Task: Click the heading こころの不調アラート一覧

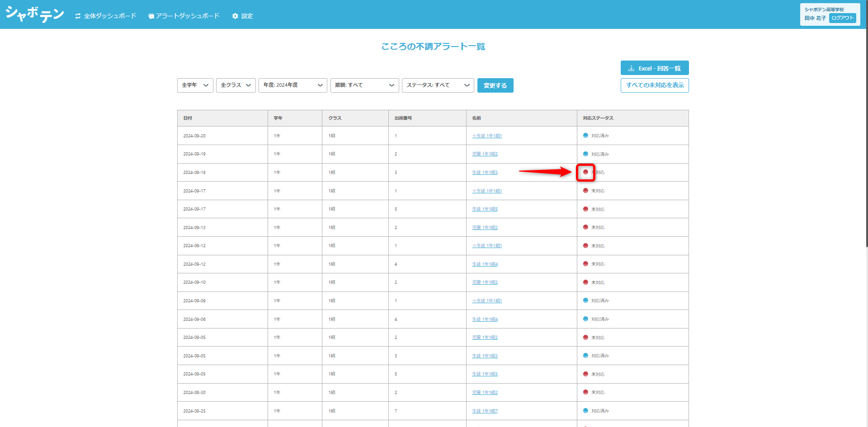Action: pyautogui.click(x=433, y=47)
